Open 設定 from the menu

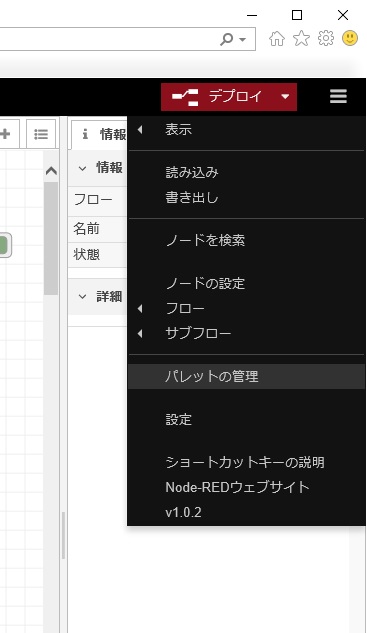click(x=246, y=419)
